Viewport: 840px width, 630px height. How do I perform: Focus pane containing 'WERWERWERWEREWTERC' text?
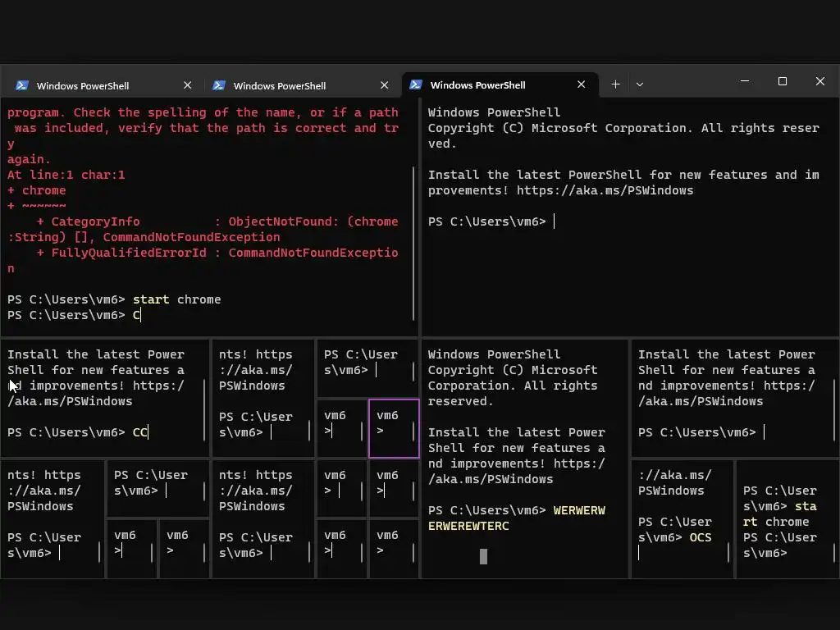coord(525,459)
